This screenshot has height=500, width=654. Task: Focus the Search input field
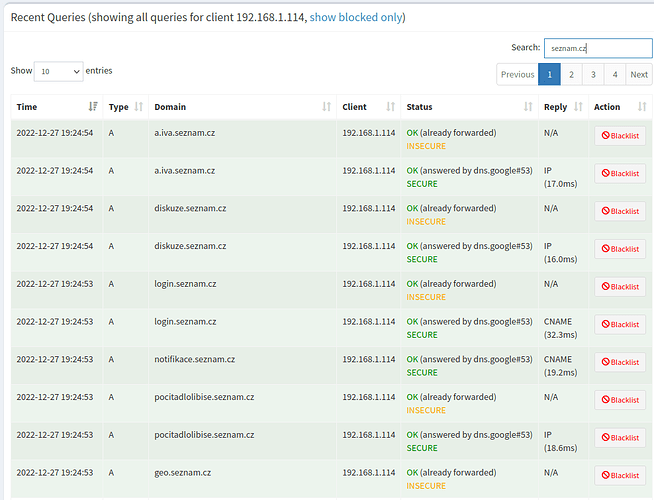[x=597, y=48]
